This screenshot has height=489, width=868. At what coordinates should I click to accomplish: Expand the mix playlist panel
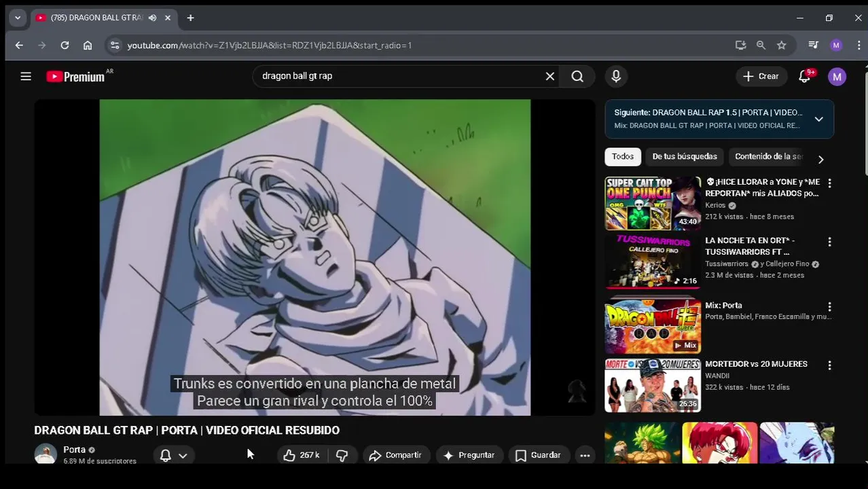pyautogui.click(x=818, y=119)
